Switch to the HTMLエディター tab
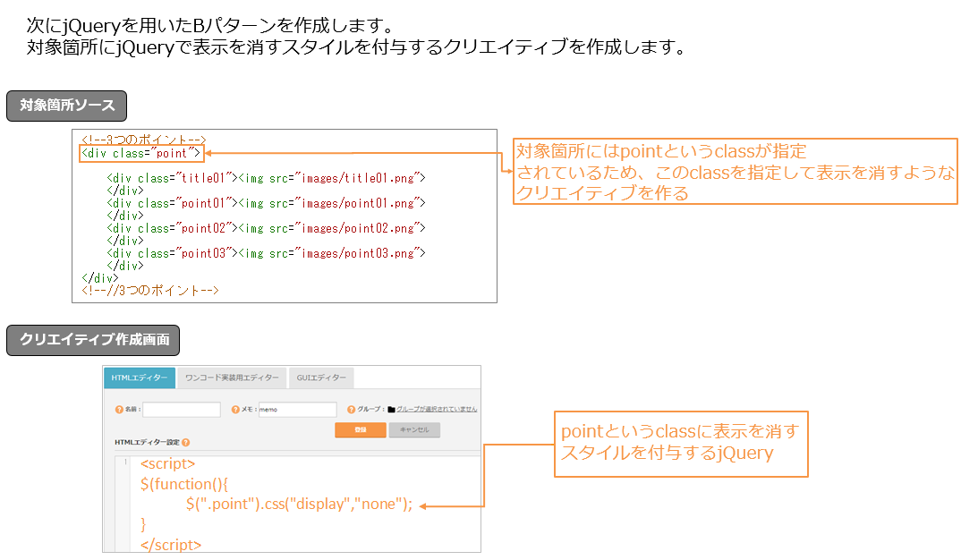The width and height of the screenshot is (961, 560). pos(140,378)
